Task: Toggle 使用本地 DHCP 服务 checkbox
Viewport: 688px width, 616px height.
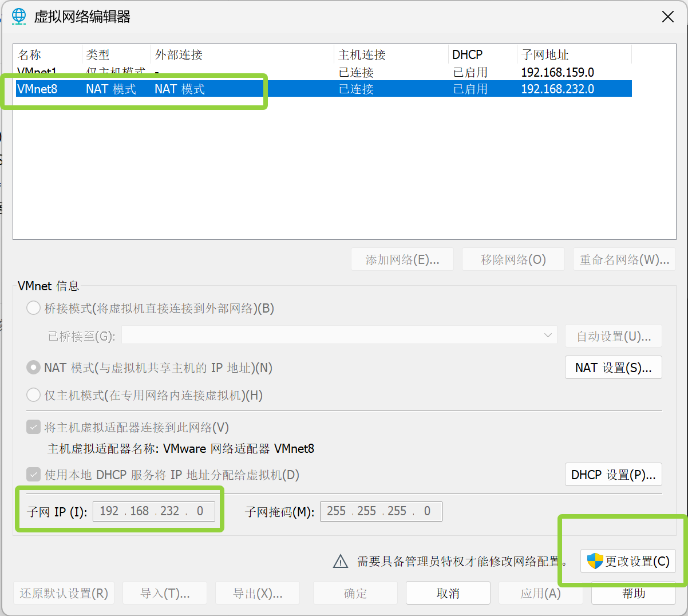Action: click(x=34, y=475)
